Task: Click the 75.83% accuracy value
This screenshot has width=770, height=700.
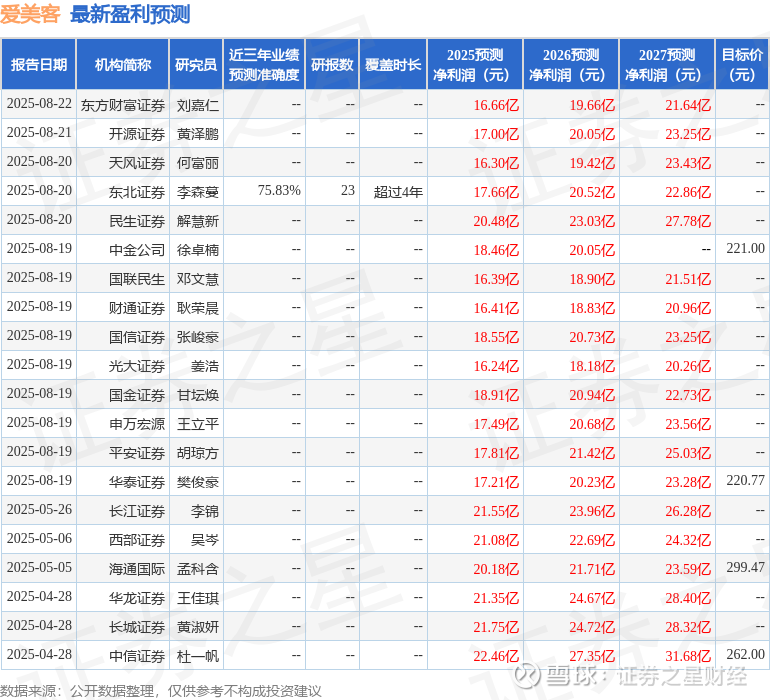Action: (279, 191)
